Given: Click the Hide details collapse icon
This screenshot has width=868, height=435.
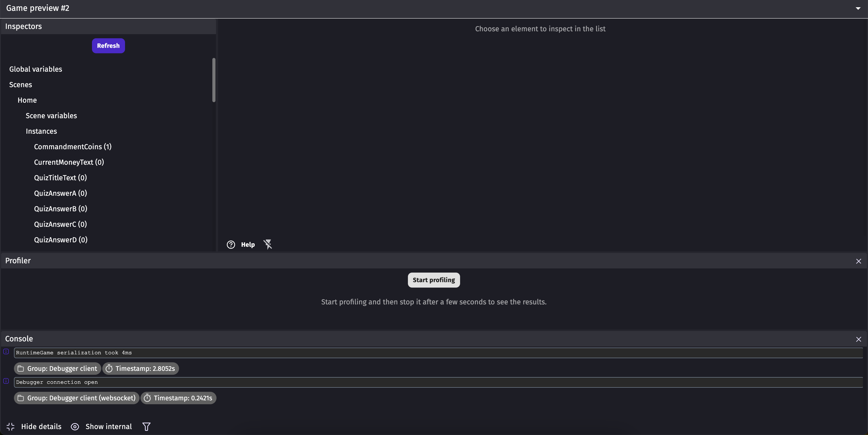Looking at the screenshot, I should 10,426.
